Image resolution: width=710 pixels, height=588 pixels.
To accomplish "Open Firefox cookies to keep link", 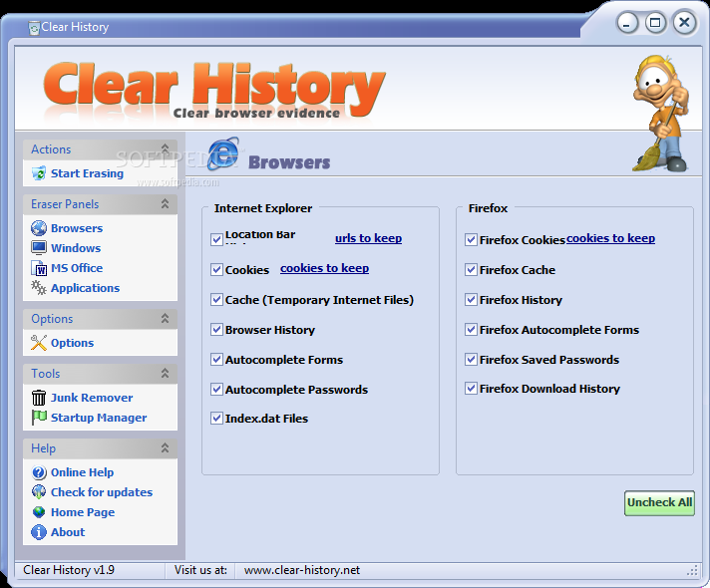I will [610, 238].
